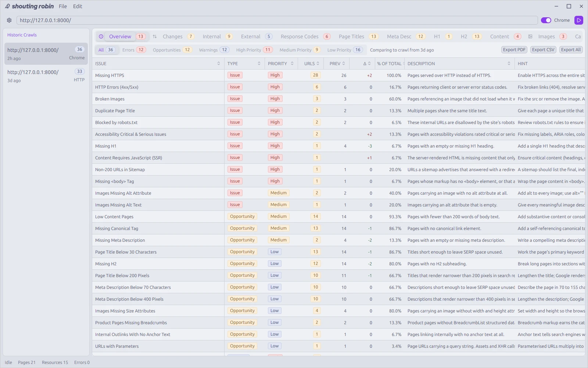The height and width of the screenshot is (368, 588).
Task: Filter by Warnings
Action: coord(214,50)
